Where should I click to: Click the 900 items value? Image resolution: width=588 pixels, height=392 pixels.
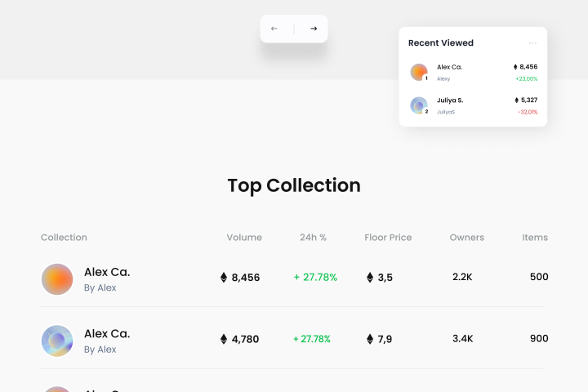tap(539, 338)
